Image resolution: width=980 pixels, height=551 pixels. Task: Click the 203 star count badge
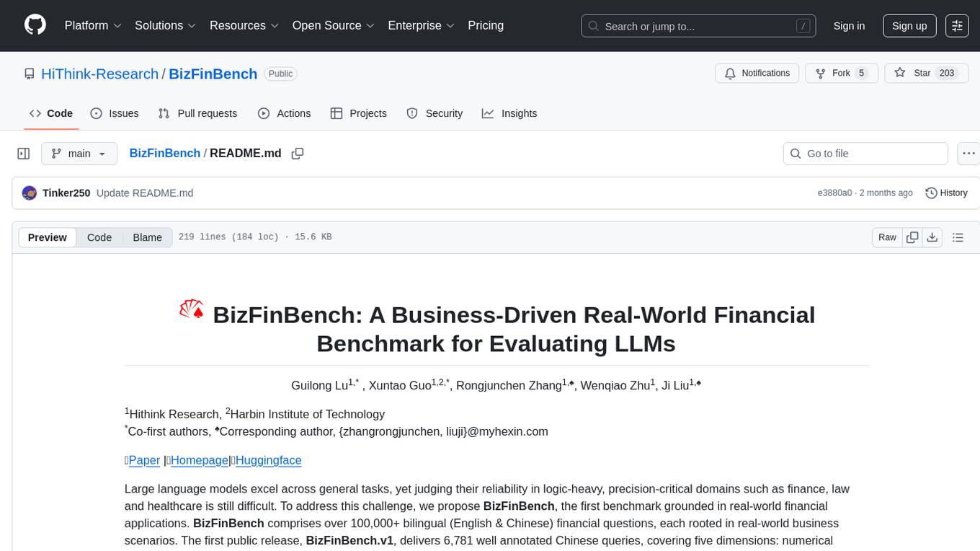pyautogui.click(x=947, y=73)
